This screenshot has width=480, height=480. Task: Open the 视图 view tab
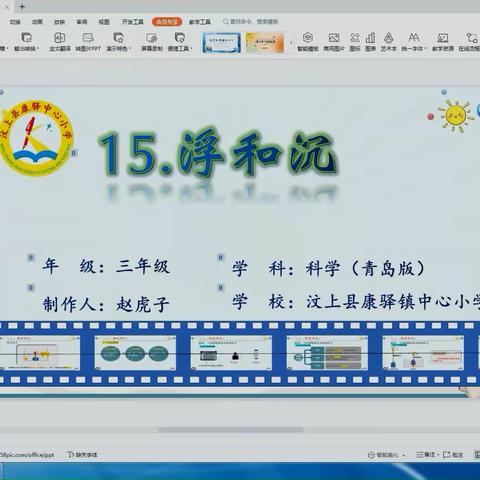104,22
